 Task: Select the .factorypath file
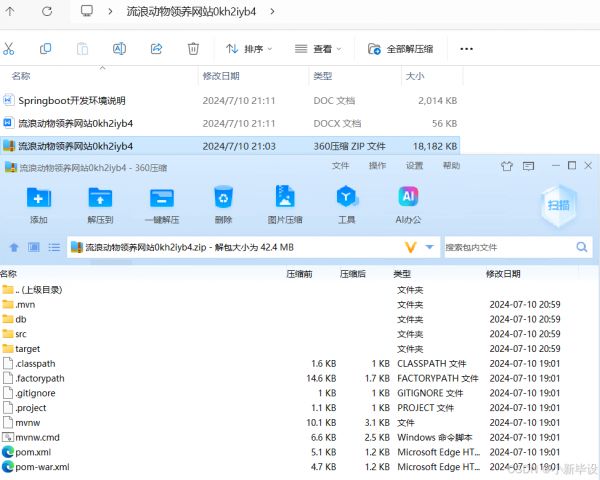[34, 379]
